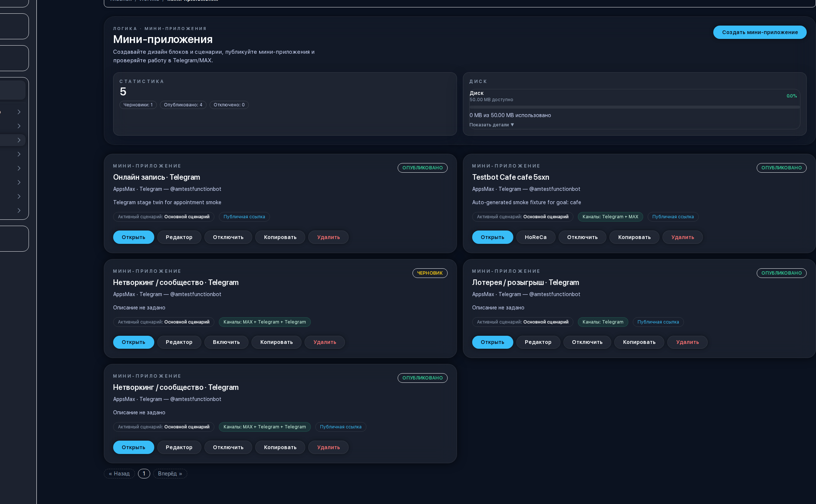Enable draft Нетворкинг via Включить
Image resolution: width=816 pixels, height=504 pixels.
(x=226, y=342)
